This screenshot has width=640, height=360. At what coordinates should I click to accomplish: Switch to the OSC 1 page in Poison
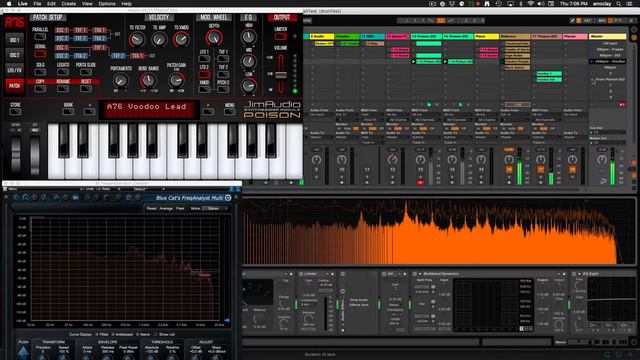click(x=15, y=40)
